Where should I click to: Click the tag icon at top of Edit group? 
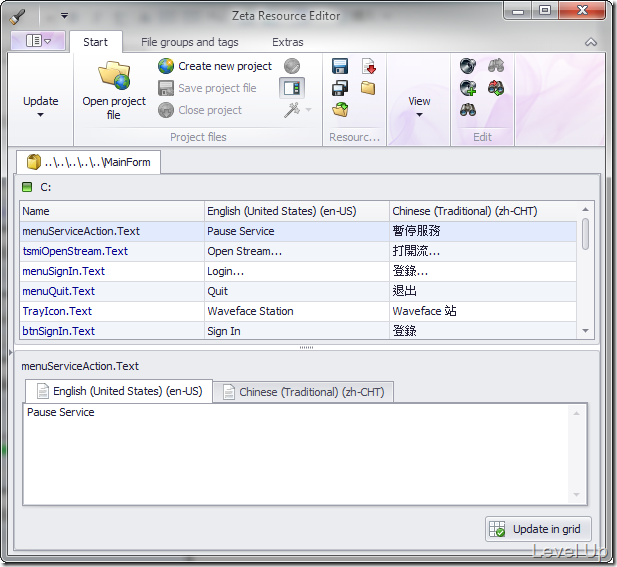[468, 66]
